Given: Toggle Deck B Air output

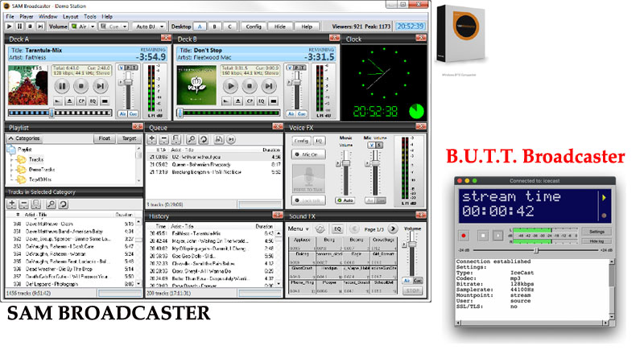Looking at the screenshot, I should click(x=291, y=113).
